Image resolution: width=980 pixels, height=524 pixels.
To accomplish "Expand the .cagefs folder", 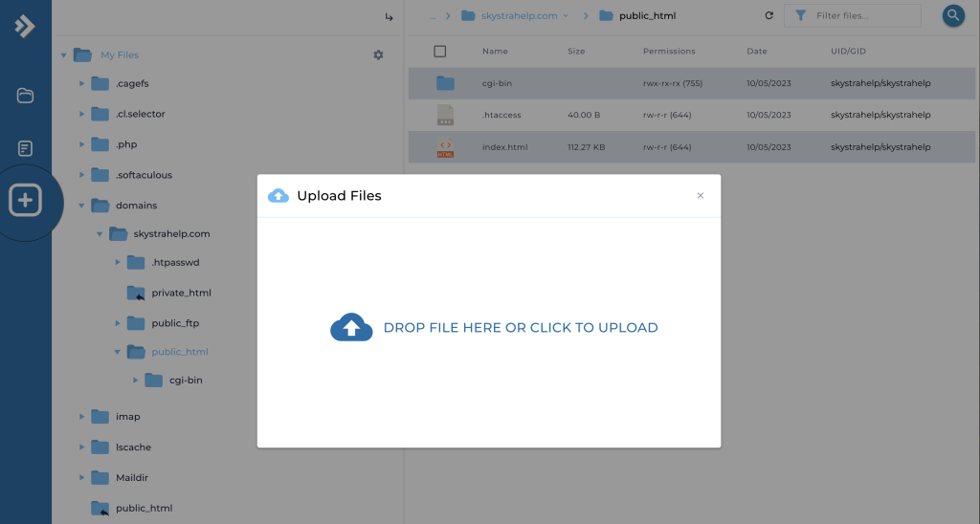I will (82, 84).
